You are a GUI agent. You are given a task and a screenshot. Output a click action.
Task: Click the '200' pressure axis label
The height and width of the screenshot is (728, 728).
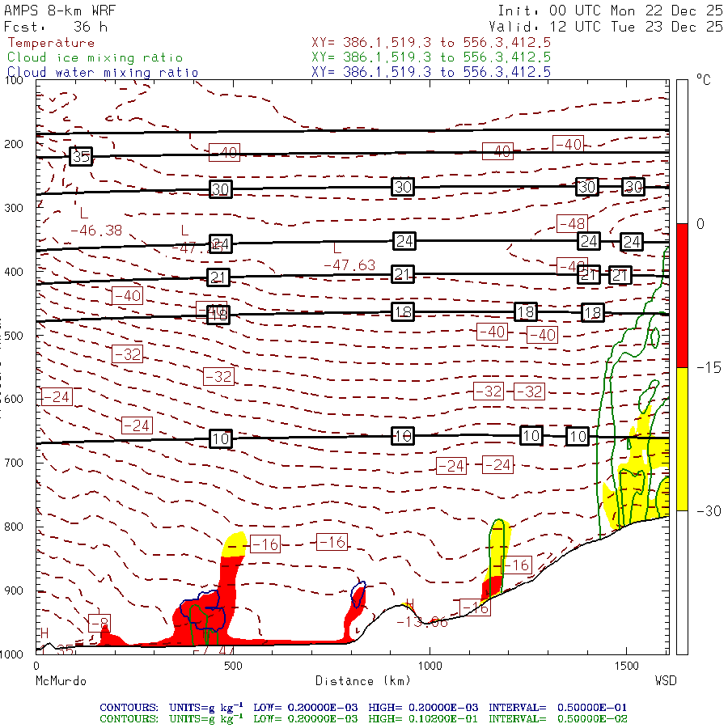click(14, 144)
